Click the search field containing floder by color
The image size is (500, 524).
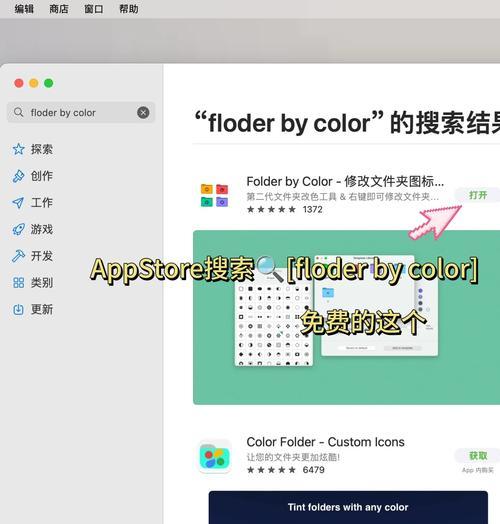tap(81, 113)
